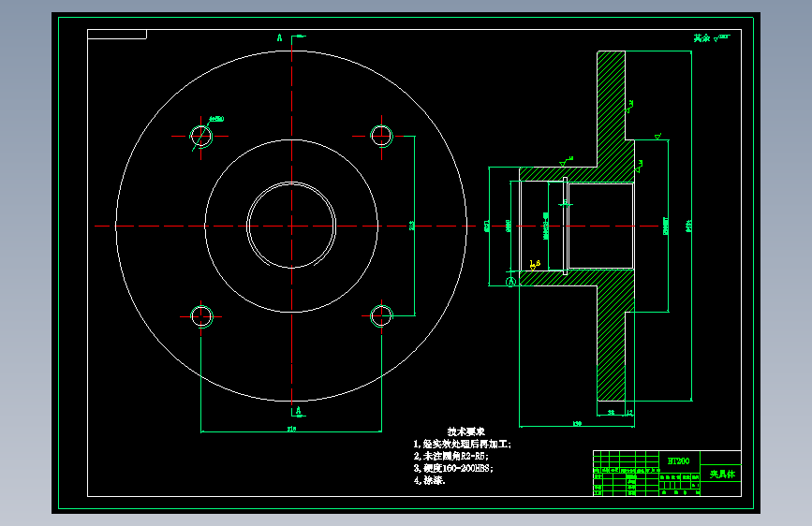The image size is (812, 526).
Task: Select the upper-right bolt hole circle
Action: click(x=382, y=136)
